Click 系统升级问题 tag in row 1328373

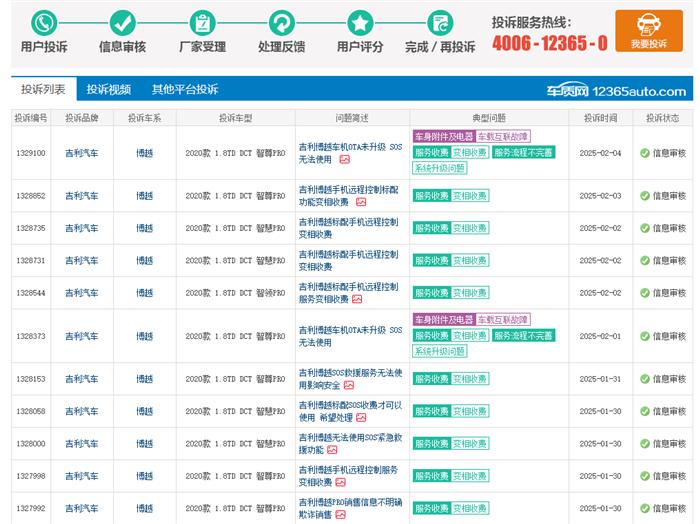[440, 351]
